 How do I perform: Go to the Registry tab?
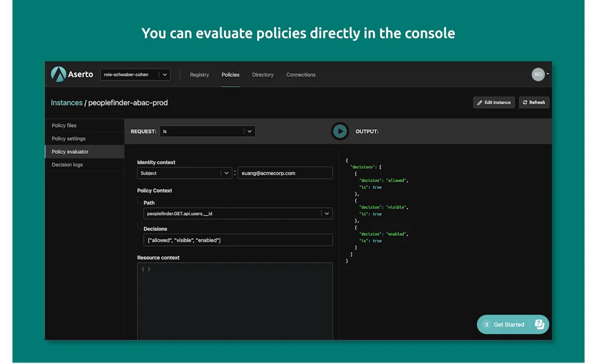[199, 75]
